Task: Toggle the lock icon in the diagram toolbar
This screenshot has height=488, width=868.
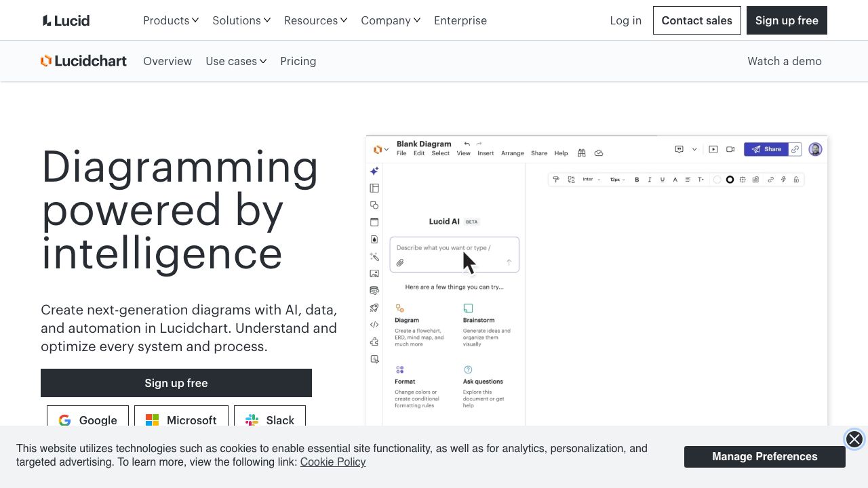Action: (x=796, y=180)
